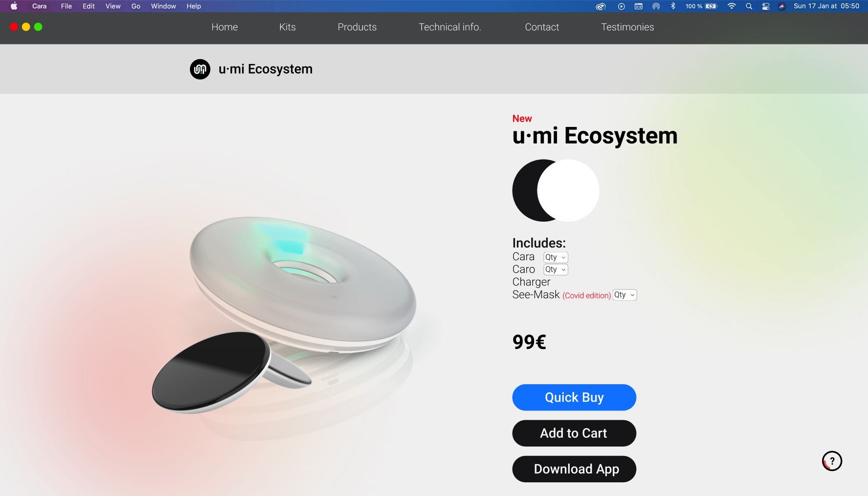This screenshot has height=496, width=868.
Task: Open the Kits navigation tab
Action: point(288,27)
